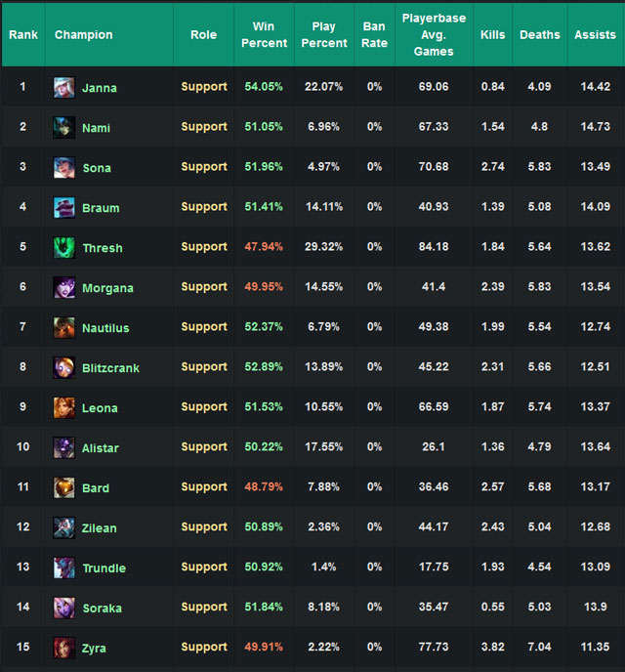Click the Assists column header
Screen dimensions: 625x672
(x=596, y=35)
